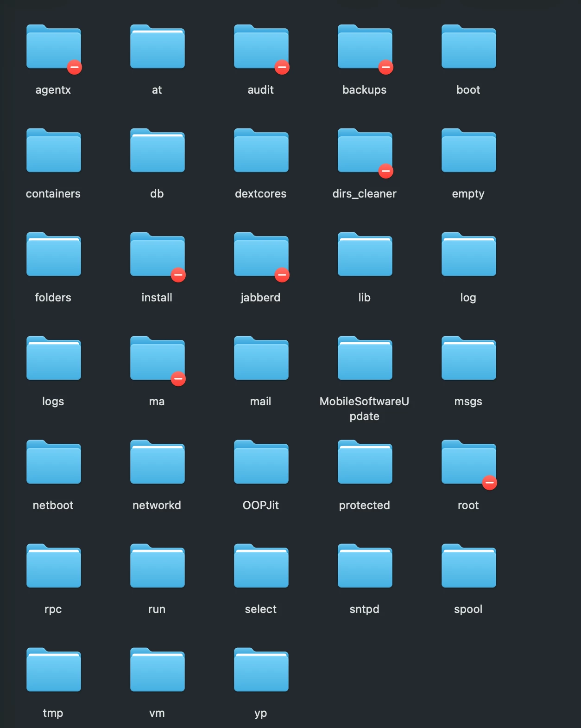The height and width of the screenshot is (728, 581).
Task: Click the "empty" name label
Action: click(x=468, y=194)
